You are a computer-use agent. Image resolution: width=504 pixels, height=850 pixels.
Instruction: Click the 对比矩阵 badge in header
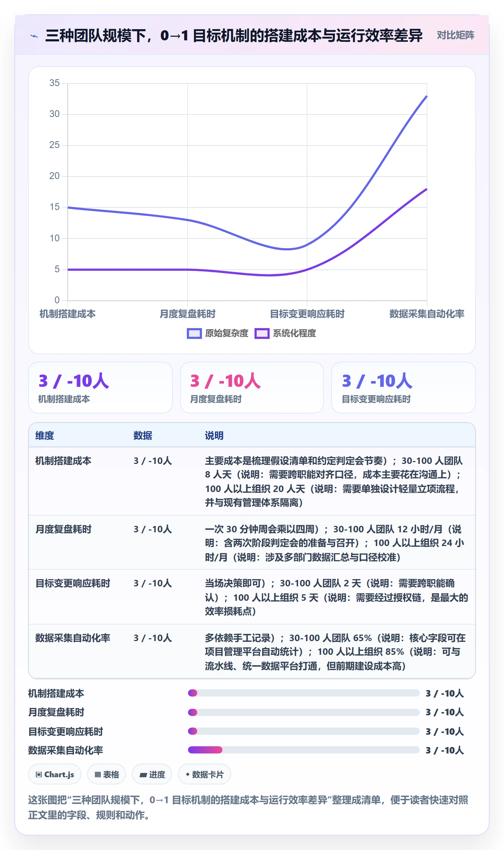(x=455, y=35)
